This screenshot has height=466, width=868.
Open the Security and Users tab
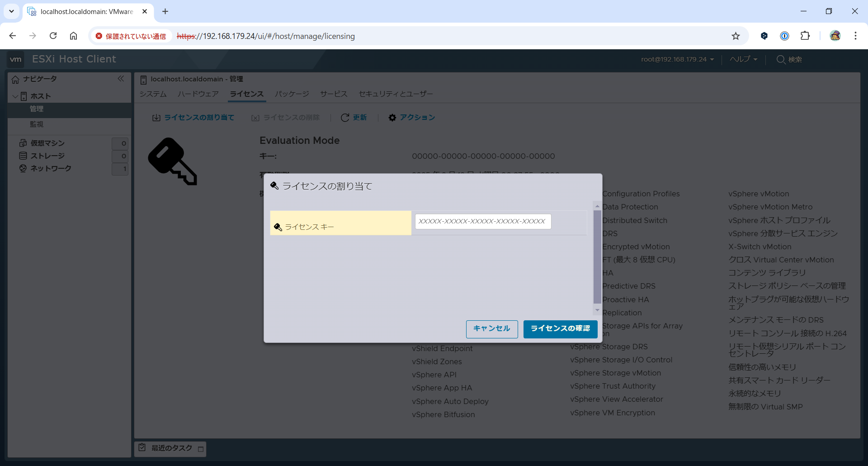click(396, 94)
